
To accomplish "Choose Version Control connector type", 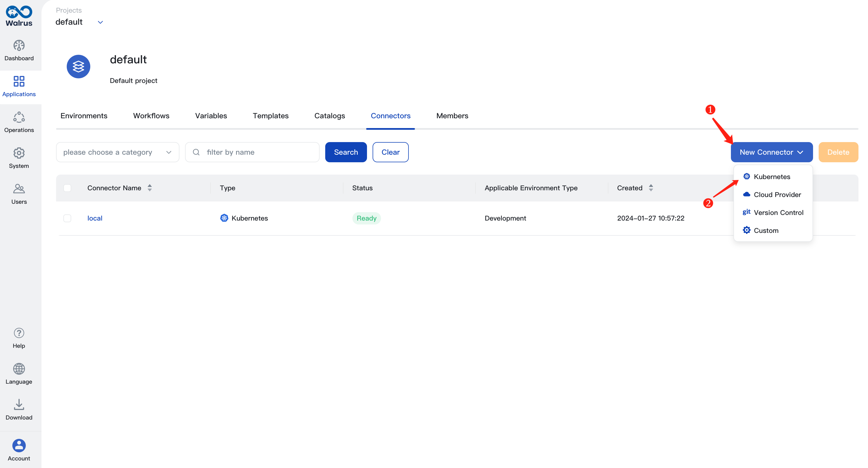I will 773,212.
